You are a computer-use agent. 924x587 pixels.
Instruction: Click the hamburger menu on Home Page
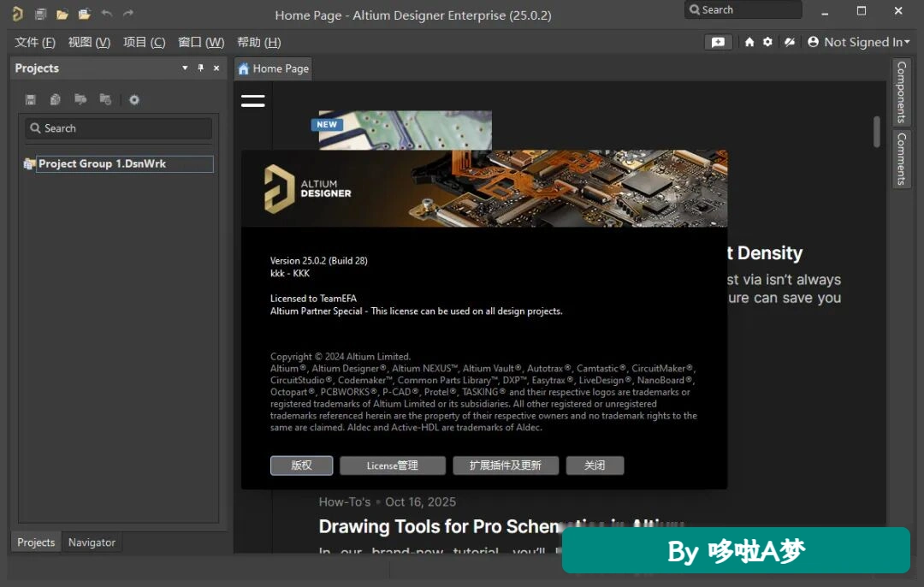tap(252, 101)
